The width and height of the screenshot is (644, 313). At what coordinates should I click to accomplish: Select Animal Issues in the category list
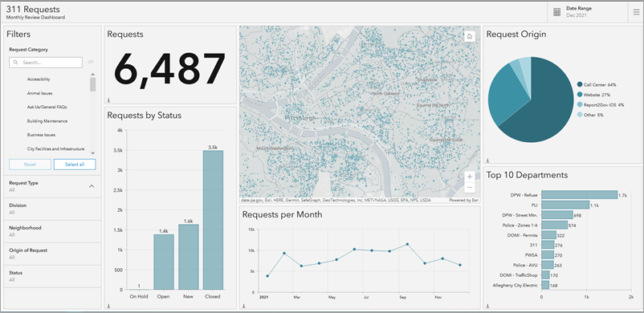pos(40,93)
